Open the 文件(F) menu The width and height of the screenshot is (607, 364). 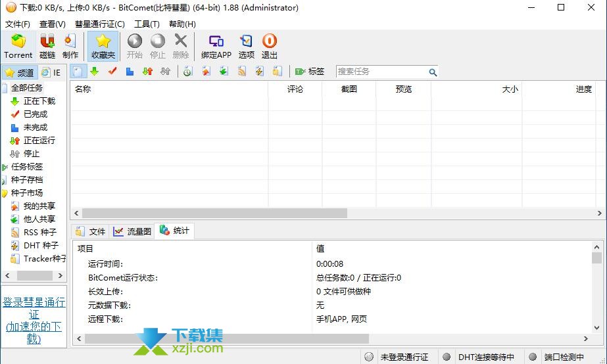pyautogui.click(x=17, y=24)
